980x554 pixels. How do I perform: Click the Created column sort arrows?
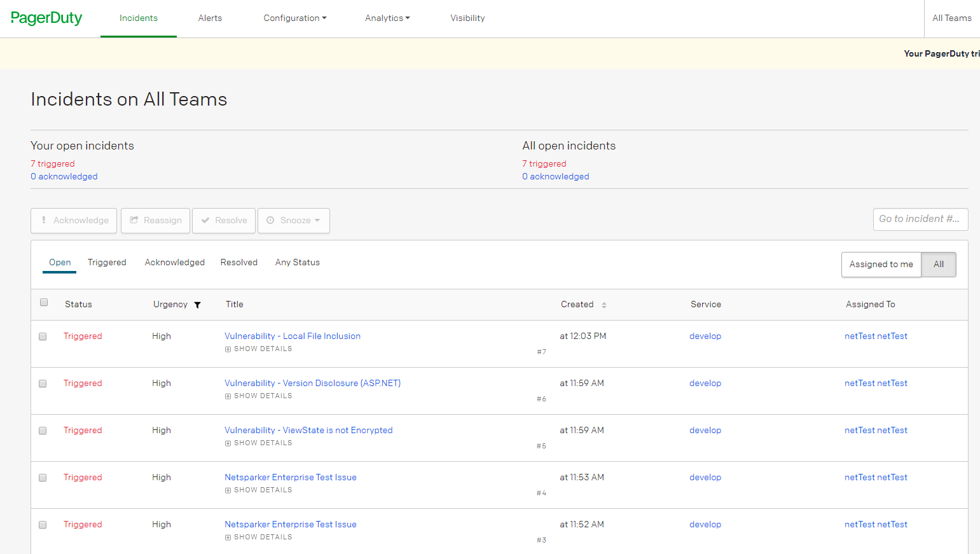[602, 305]
